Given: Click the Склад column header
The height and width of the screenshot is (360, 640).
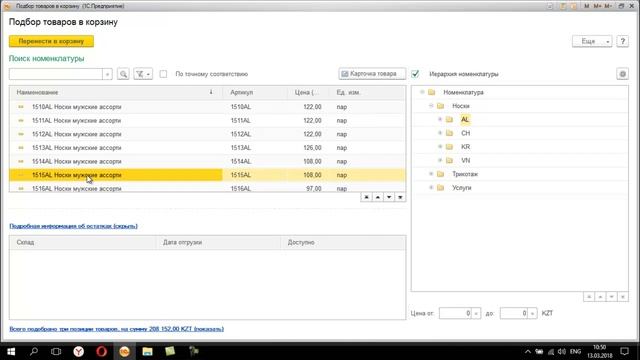Looking at the screenshot, I should coord(83,242).
